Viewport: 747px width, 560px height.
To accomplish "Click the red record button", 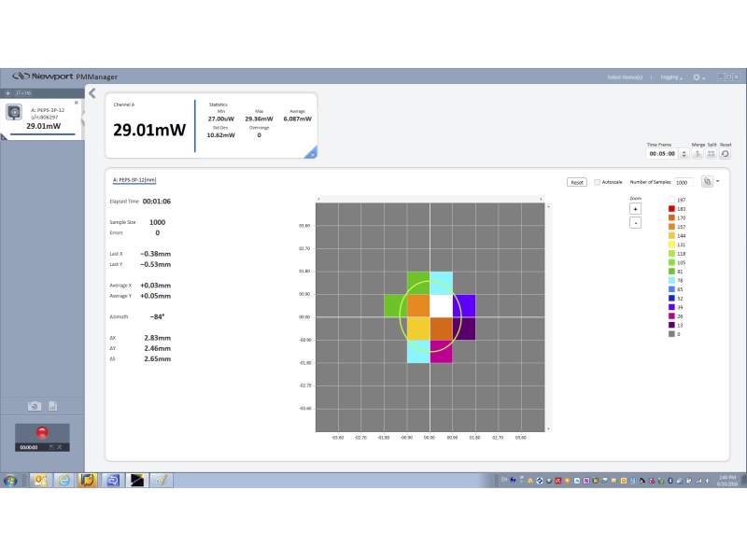I will [41, 432].
